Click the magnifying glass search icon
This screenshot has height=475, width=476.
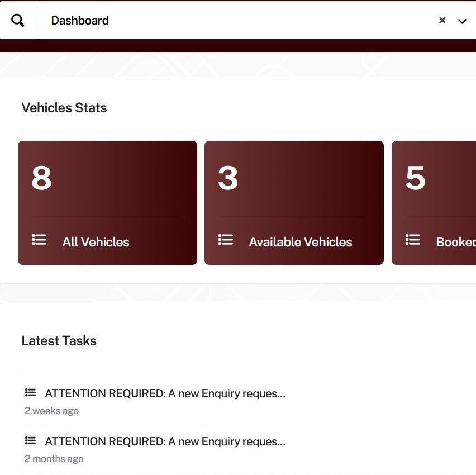click(x=18, y=21)
